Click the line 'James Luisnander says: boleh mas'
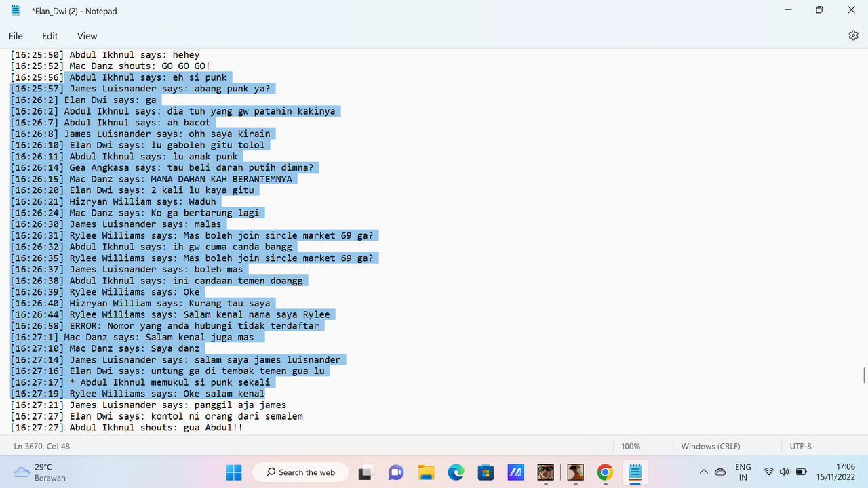Image resolution: width=868 pixels, height=488 pixels. (127, 270)
